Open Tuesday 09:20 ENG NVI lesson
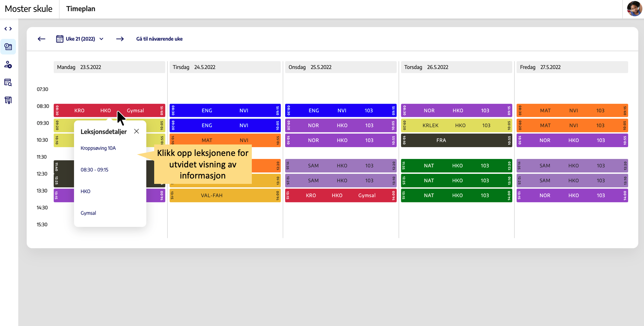 225,125
